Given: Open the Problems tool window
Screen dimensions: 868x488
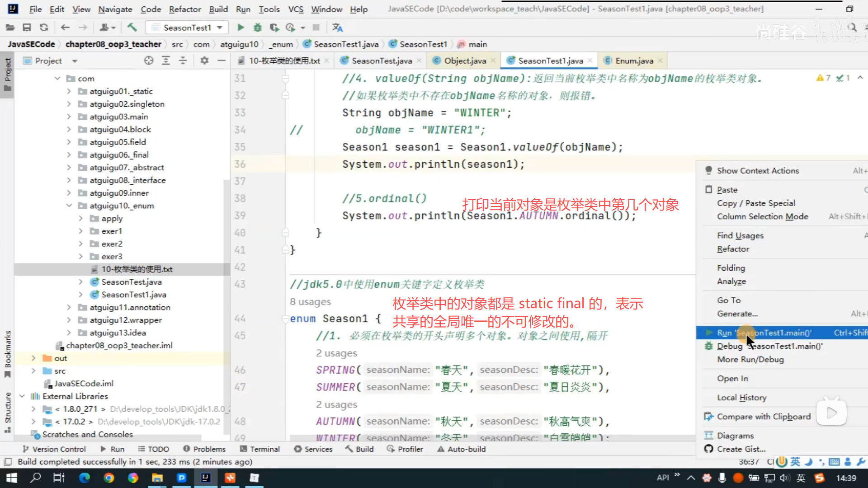Looking at the screenshot, I should (204, 449).
